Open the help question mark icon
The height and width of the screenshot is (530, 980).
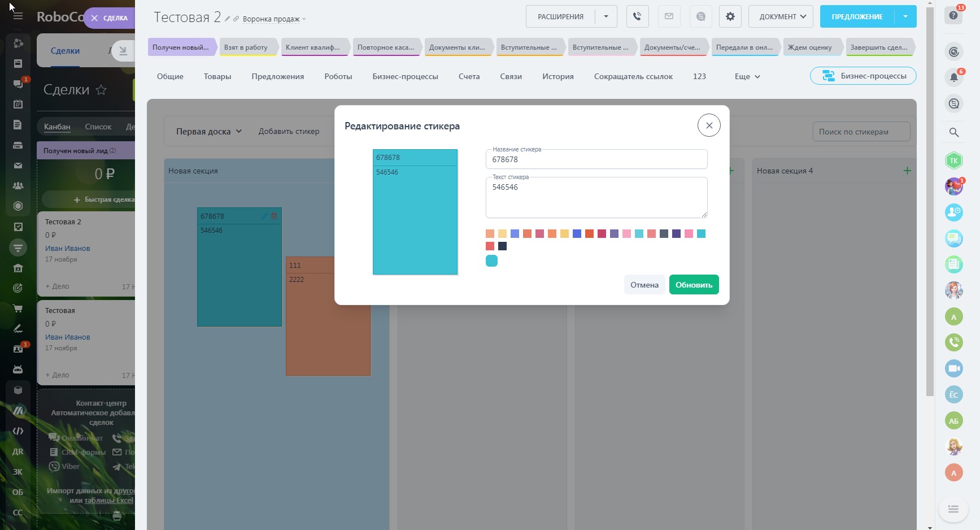point(953,15)
